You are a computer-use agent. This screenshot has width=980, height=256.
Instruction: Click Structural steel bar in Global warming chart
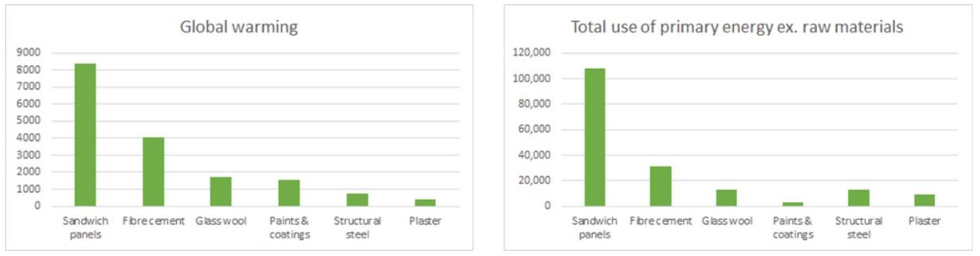pyautogui.click(x=357, y=200)
